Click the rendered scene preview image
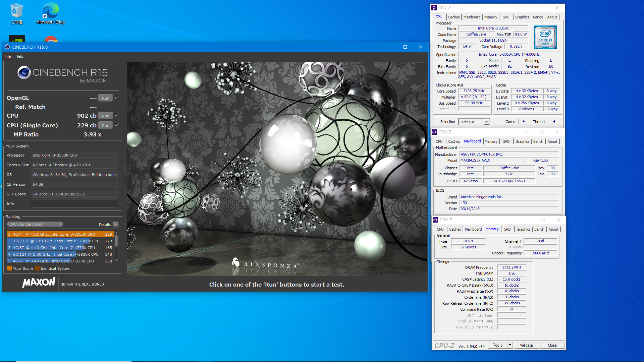Screen dimensions: 644x362 (x=277, y=169)
